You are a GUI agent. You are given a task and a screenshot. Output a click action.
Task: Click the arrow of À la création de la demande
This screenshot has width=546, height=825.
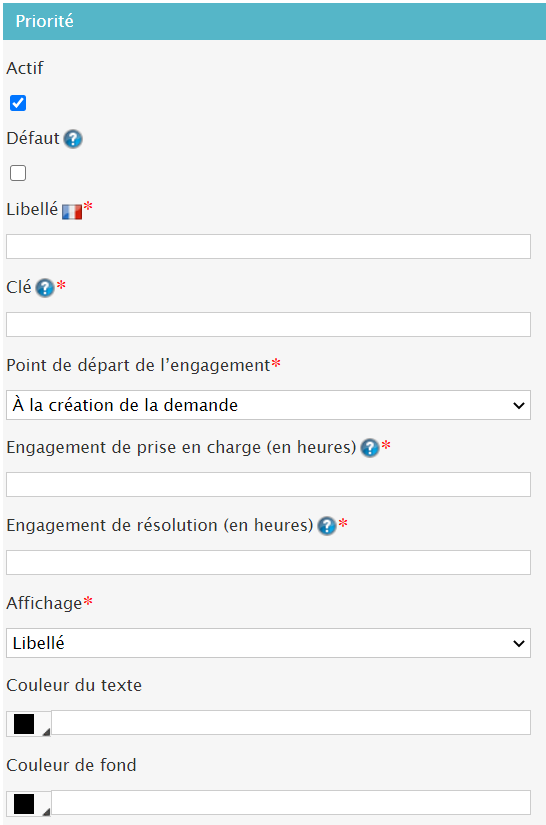(x=519, y=406)
